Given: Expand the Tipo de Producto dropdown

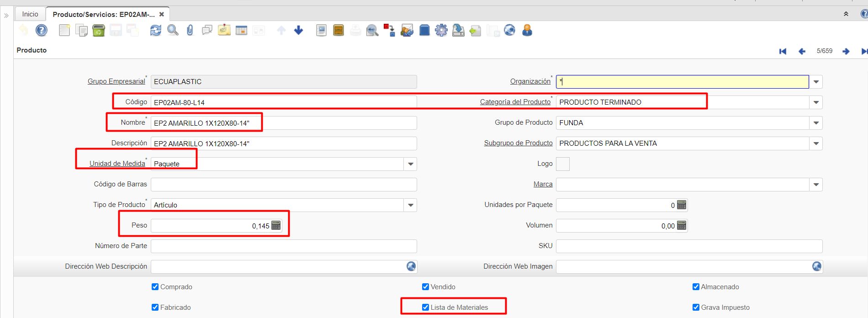Looking at the screenshot, I should tap(411, 205).
